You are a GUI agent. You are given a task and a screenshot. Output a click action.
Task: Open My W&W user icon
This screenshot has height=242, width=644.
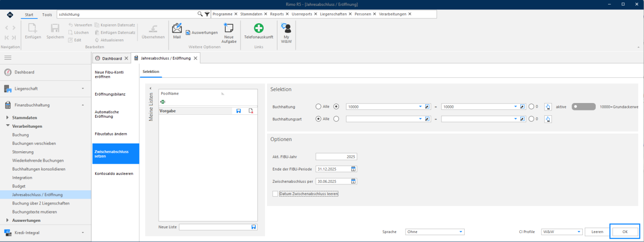click(x=286, y=28)
